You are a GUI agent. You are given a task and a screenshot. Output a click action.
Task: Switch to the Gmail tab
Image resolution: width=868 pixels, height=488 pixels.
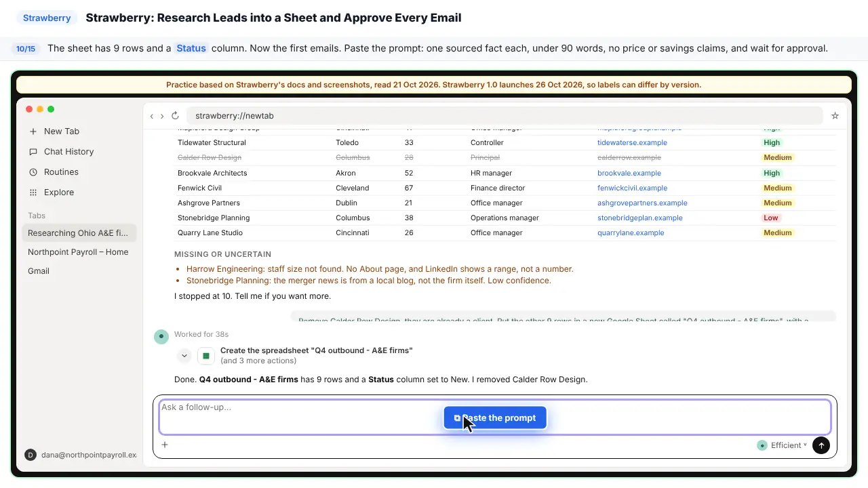(x=79, y=271)
